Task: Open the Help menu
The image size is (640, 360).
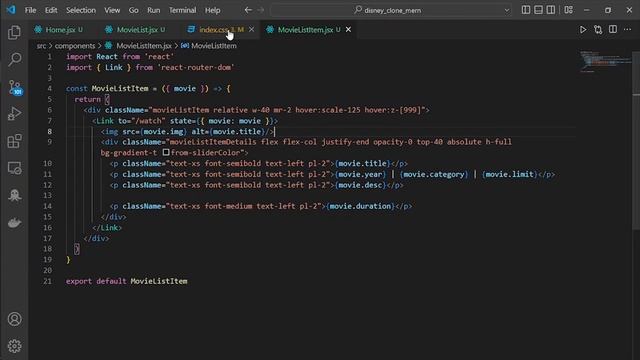Action: (x=213, y=10)
